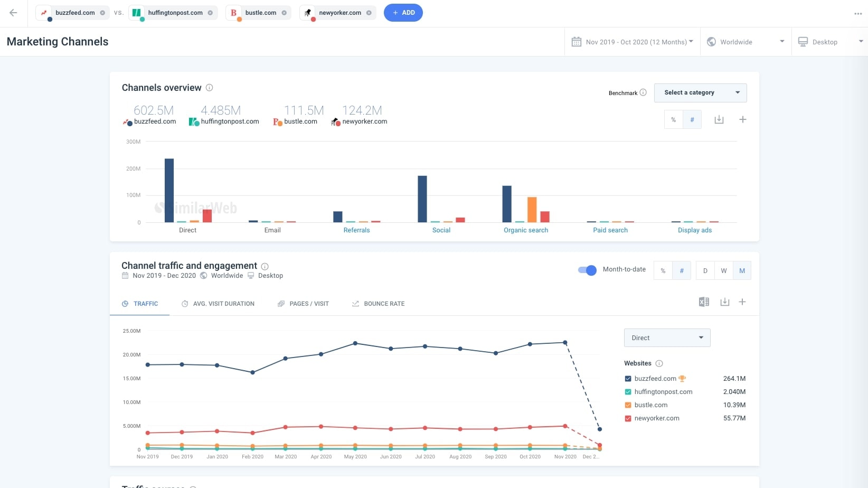The height and width of the screenshot is (488, 868).
Task: Click the Social channel label
Action: (x=441, y=230)
